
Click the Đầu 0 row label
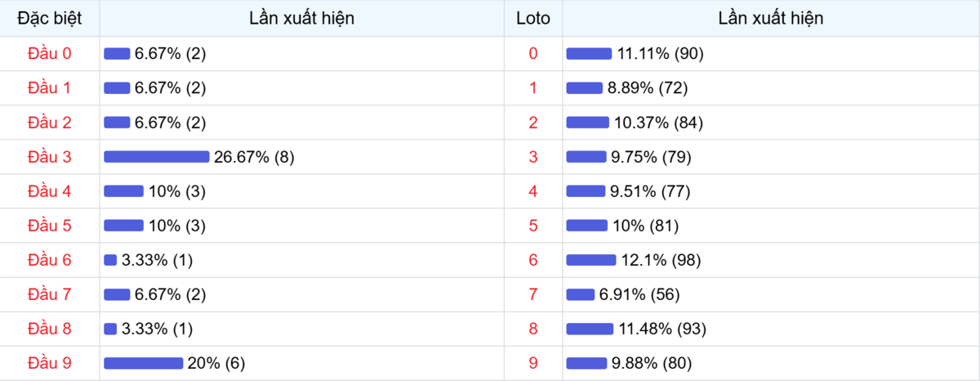[50, 54]
